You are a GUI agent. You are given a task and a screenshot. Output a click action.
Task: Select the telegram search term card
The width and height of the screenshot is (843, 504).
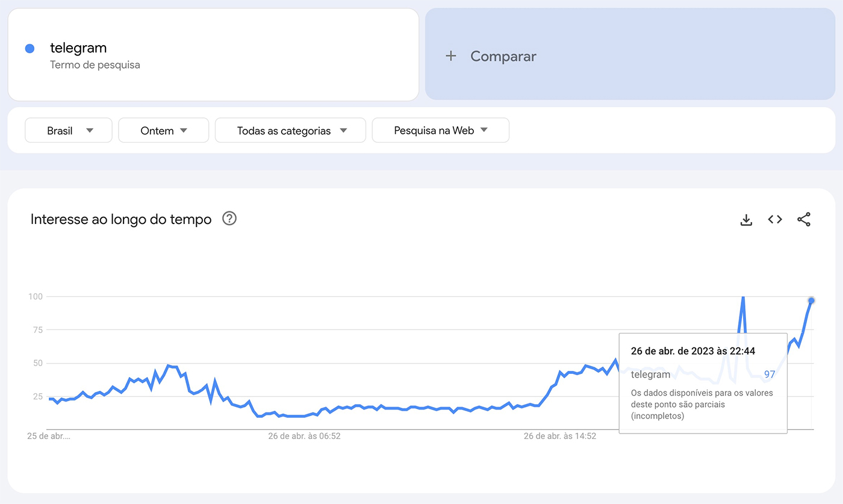[213, 54]
